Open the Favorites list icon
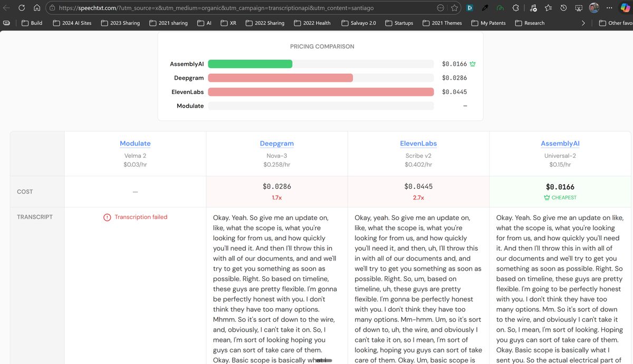Viewport: 633px width, 364px height. [549, 8]
